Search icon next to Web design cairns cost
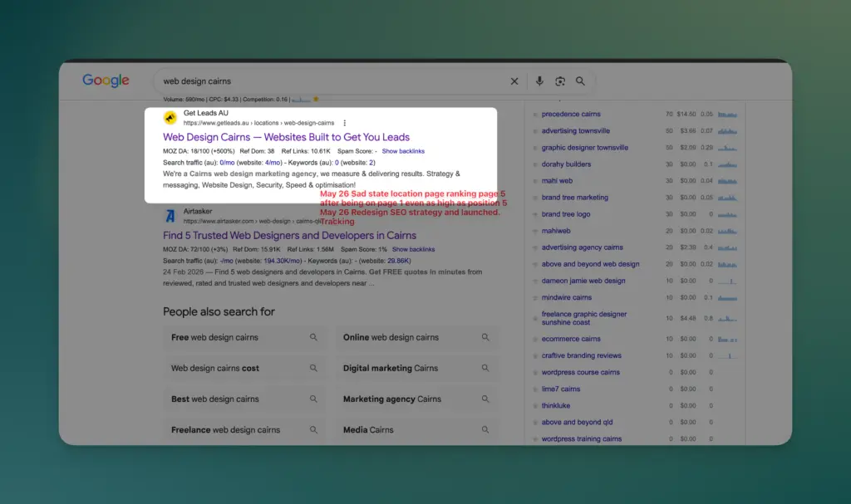 [313, 368]
